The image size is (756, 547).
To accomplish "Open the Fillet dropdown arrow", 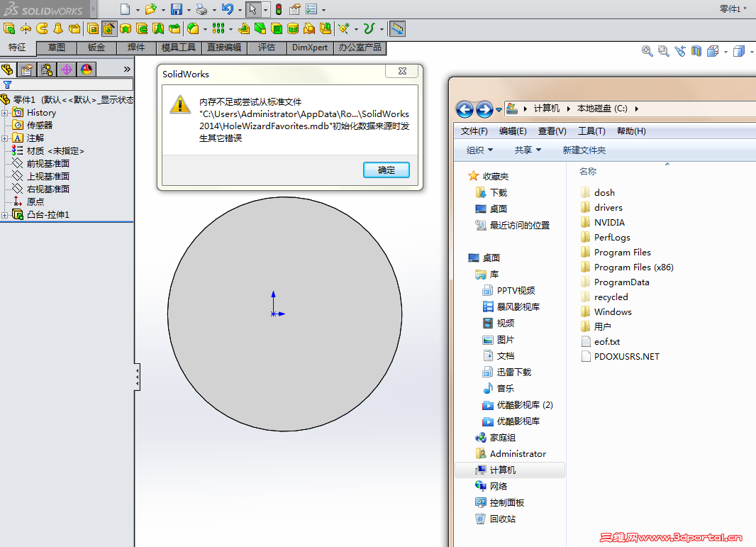I will click(206, 29).
